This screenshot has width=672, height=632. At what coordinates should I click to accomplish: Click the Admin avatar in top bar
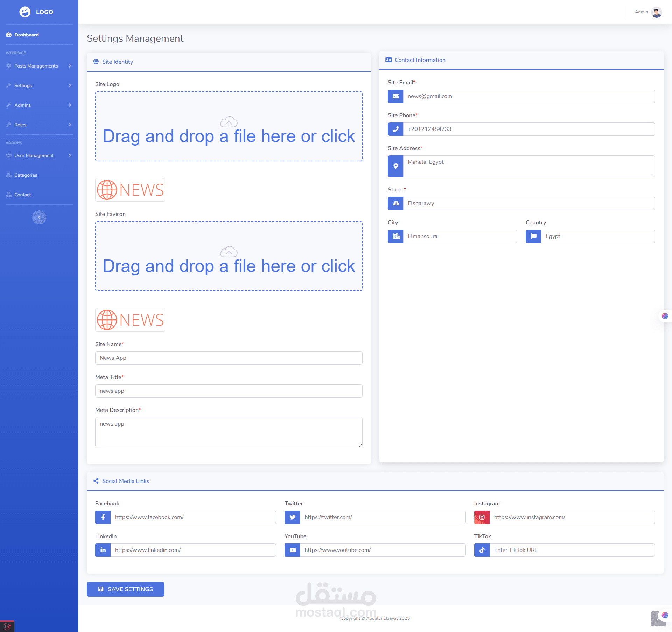pyautogui.click(x=657, y=12)
